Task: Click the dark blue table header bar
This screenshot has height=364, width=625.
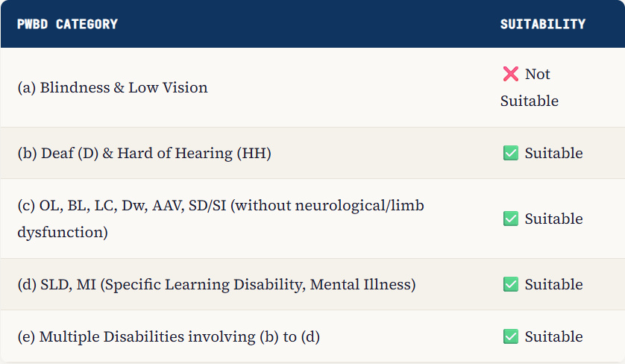Action: point(313,24)
